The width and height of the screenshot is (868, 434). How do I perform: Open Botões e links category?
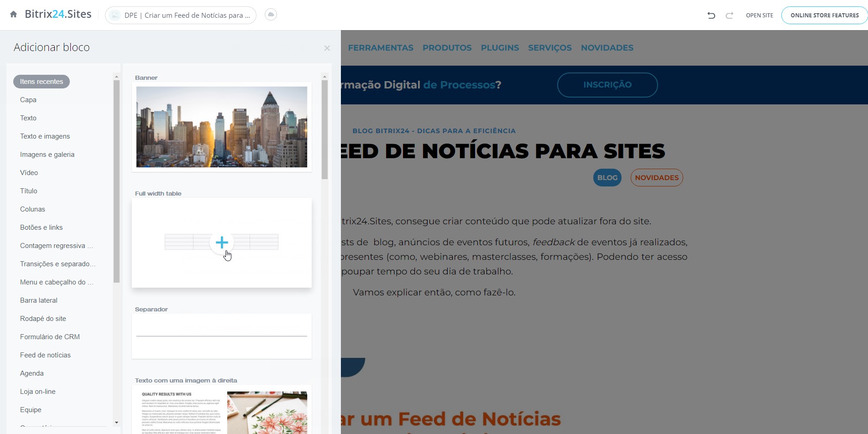pyautogui.click(x=42, y=227)
